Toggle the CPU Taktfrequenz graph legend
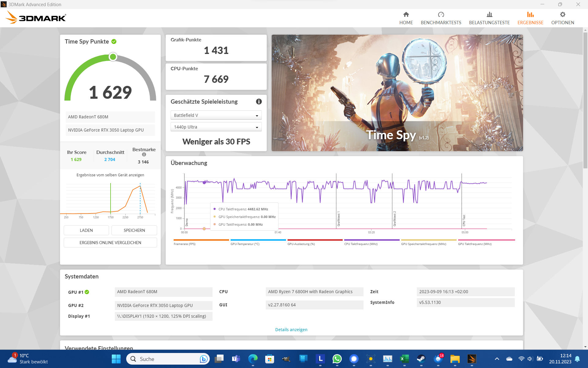 [371, 242]
